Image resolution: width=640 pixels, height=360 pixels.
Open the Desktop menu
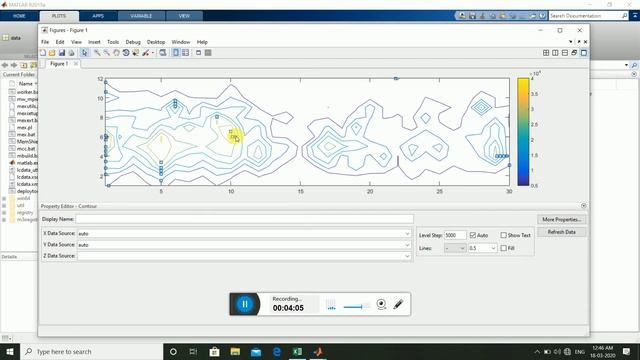click(156, 42)
